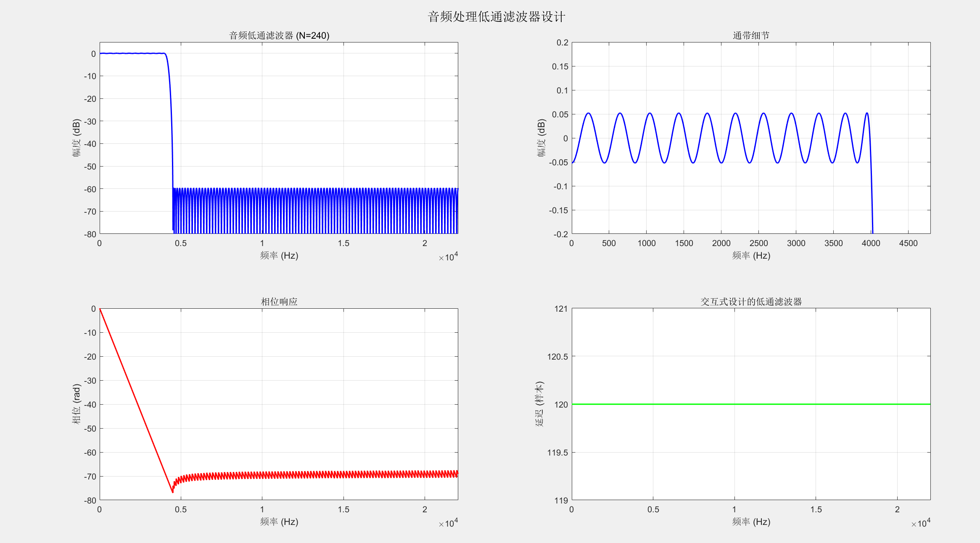Click the x10^4 exponent under delay plot
Viewport: 980px width, 543px height.
click(x=921, y=523)
